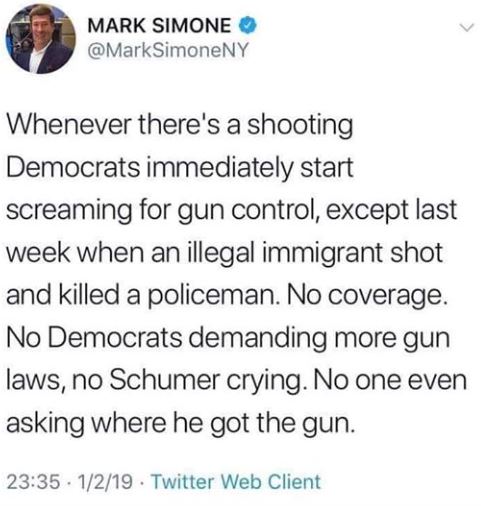Click the tweet's last line "asking where he got the gun."
This screenshot has width=481, height=506.
coord(180,423)
